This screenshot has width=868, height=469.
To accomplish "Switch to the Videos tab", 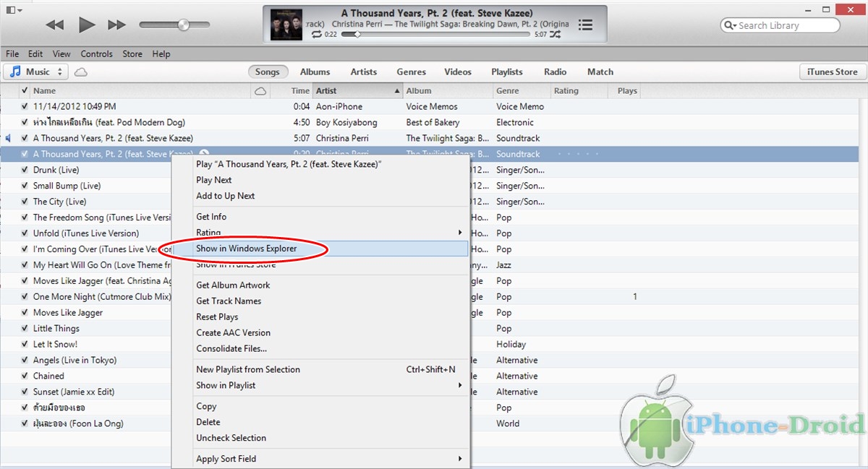I will (x=458, y=72).
